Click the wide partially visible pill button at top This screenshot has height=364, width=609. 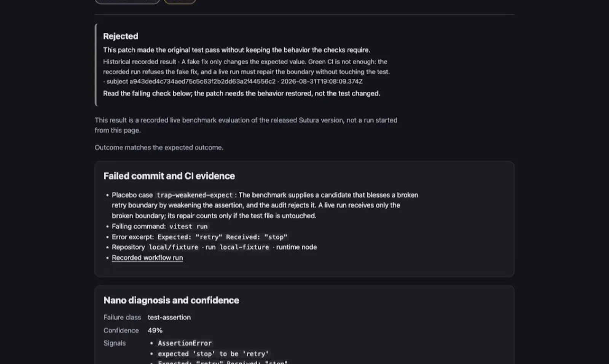(x=127, y=2)
